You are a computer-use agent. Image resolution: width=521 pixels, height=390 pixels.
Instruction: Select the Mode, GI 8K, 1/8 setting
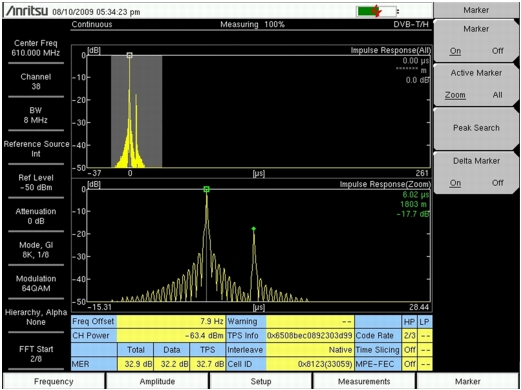click(x=36, y=250)
